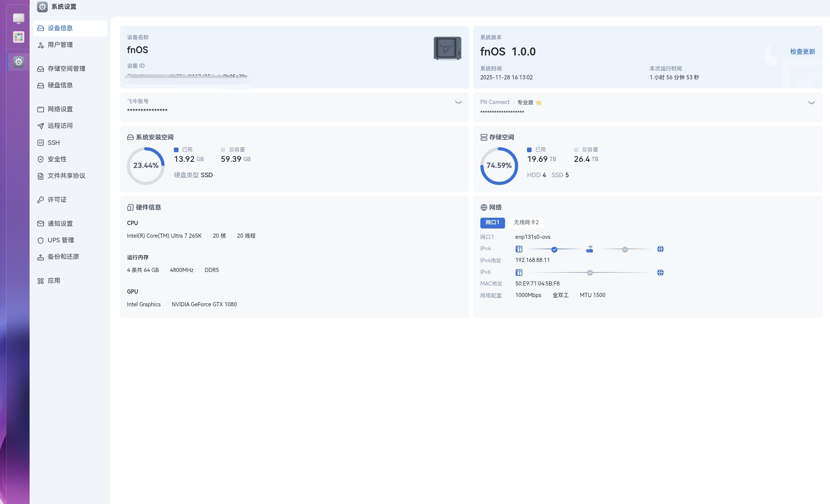Switch to the 无线网卡2 tab
Screen dimensions: 830x504
point(526,222)
